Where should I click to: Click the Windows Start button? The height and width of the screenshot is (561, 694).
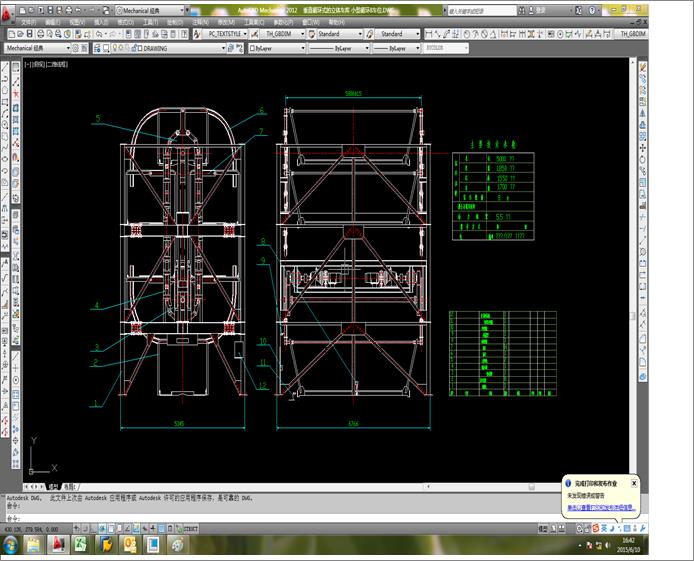coord(10,545)
